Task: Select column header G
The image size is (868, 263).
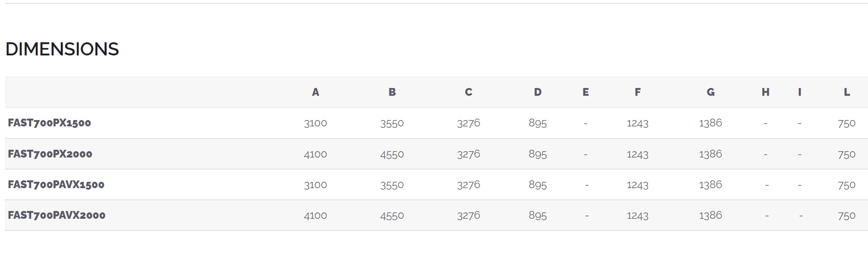Action: (711, 92)
